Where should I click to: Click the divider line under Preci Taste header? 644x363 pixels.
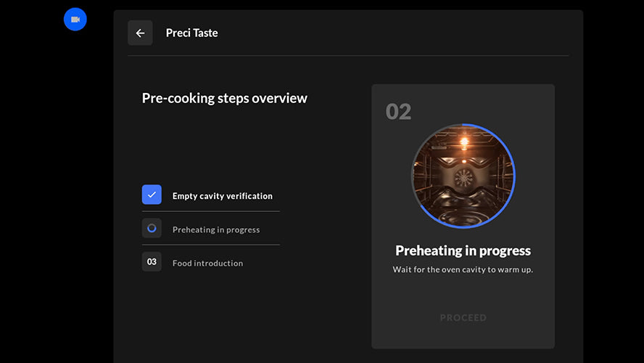tap(348, 55)
